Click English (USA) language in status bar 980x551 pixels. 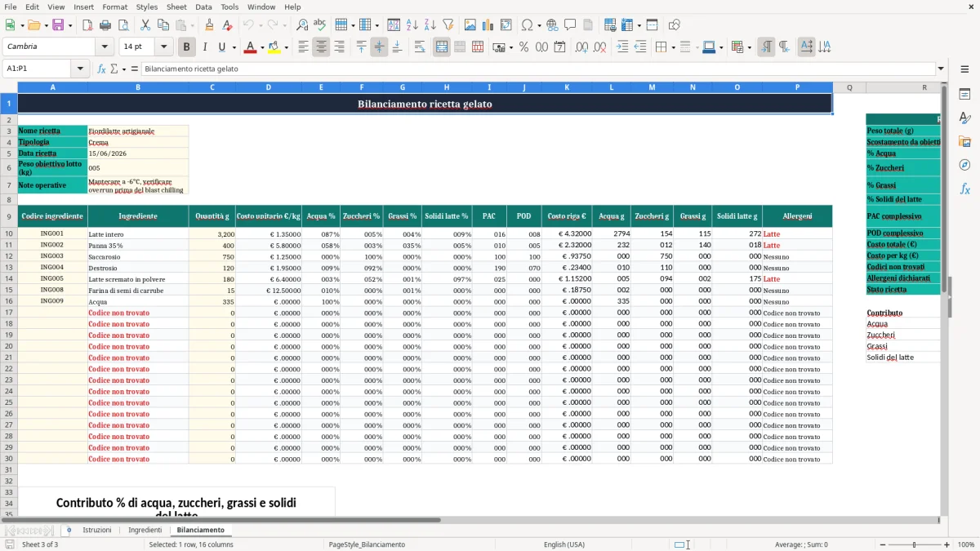tap(564, 544)
